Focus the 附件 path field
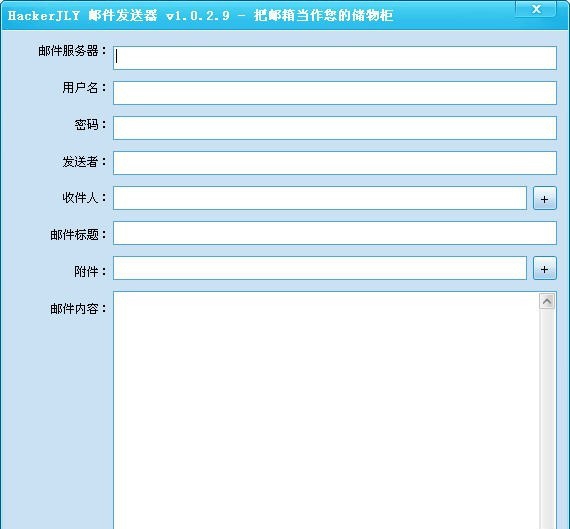The width and height of the screenshot is (570, 529). click(320, 268)
